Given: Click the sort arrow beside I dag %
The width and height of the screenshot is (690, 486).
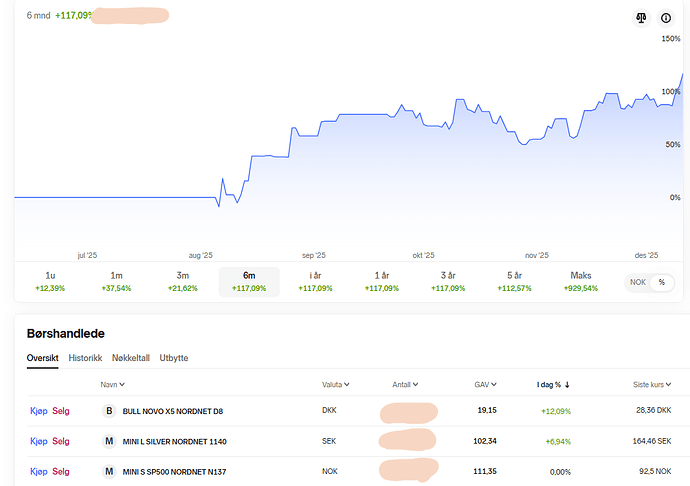Looking at the screenshot, I should pos(567,384).
